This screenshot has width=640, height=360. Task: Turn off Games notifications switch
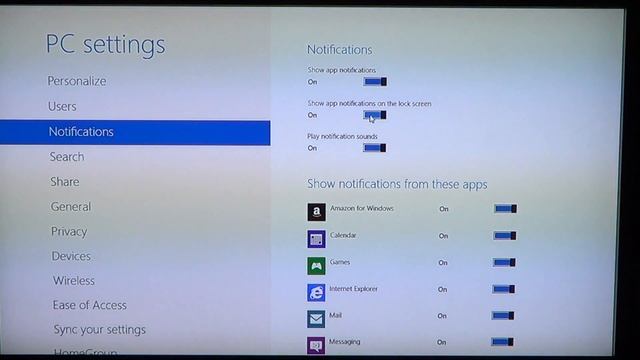(504, 262)
